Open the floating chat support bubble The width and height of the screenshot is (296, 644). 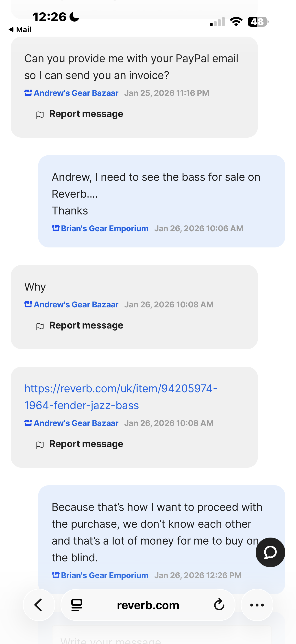tap(270, 553)
